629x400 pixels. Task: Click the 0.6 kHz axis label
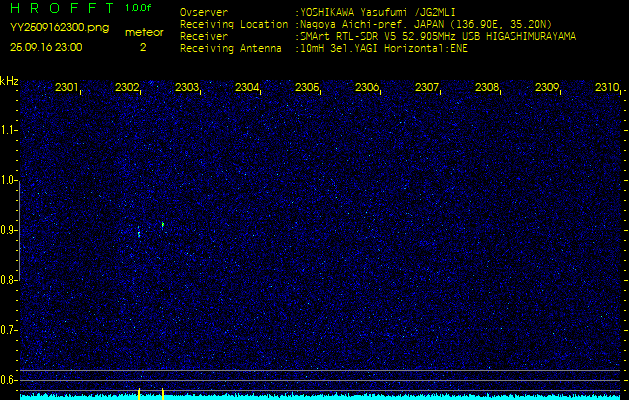point(8,380)
